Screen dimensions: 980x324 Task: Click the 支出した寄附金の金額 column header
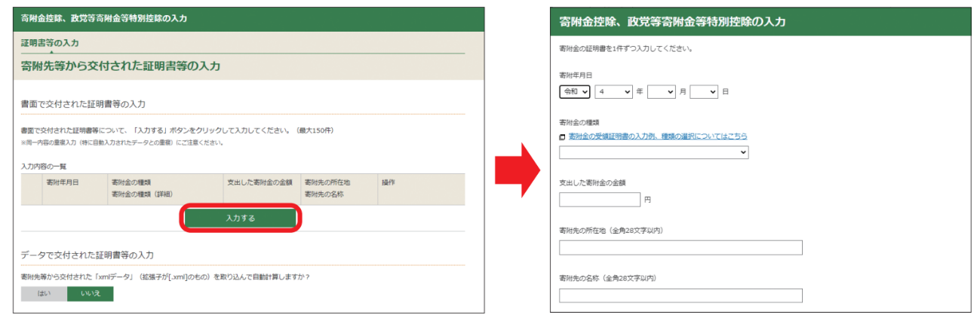tap(260, 182)
